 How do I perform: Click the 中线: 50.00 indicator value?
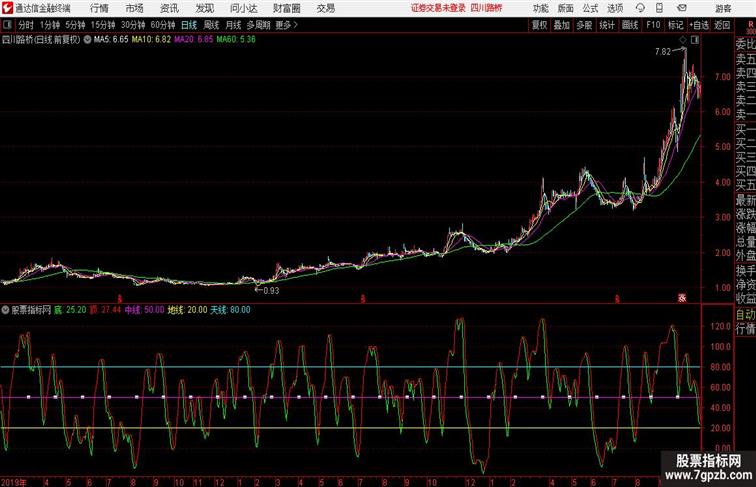(144, 310)
